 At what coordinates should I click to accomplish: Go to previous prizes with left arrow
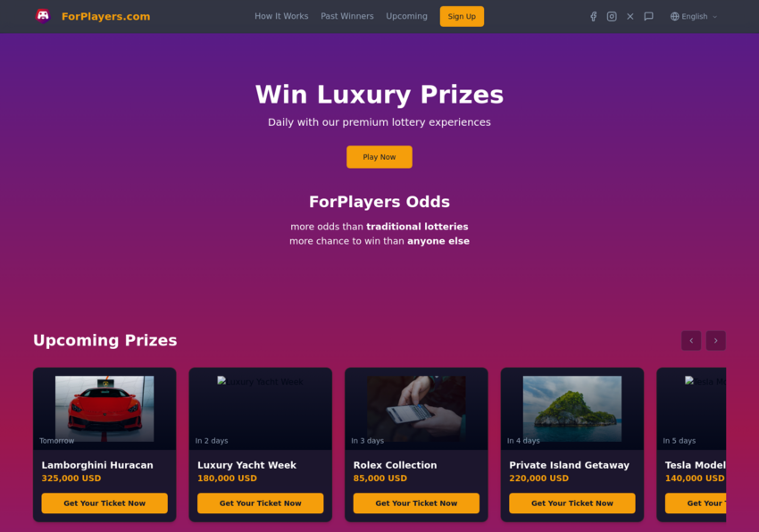691,340
